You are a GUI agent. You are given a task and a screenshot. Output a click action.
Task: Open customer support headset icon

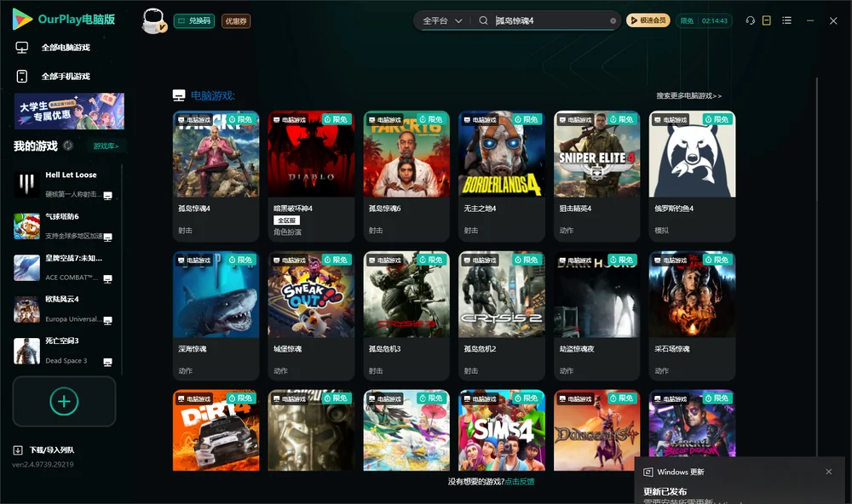751,20
